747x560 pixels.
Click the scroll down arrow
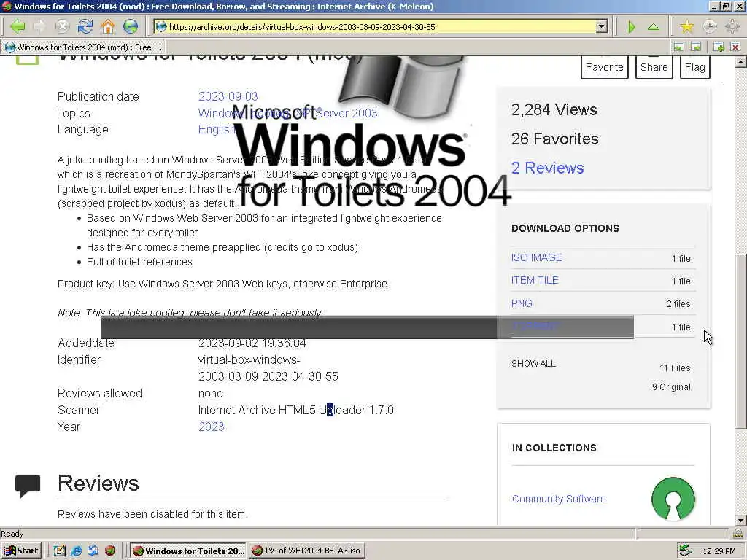[740, 520]
